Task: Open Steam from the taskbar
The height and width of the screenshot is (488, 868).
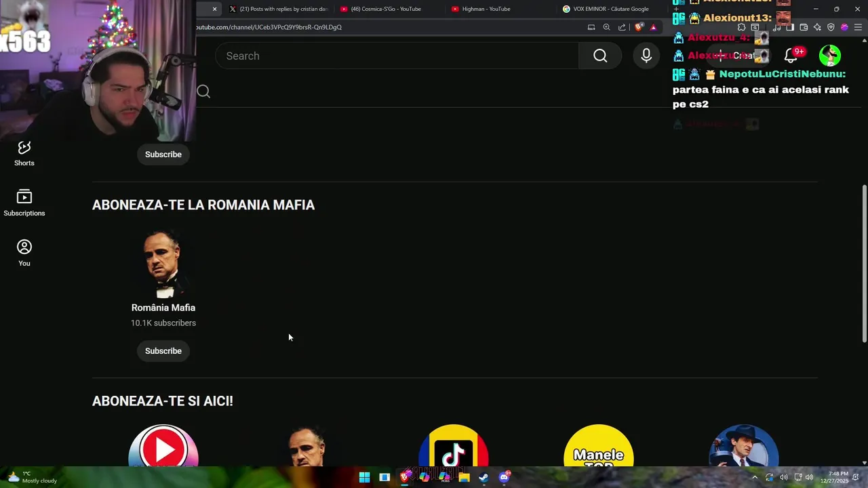Action: click(484, 477)
